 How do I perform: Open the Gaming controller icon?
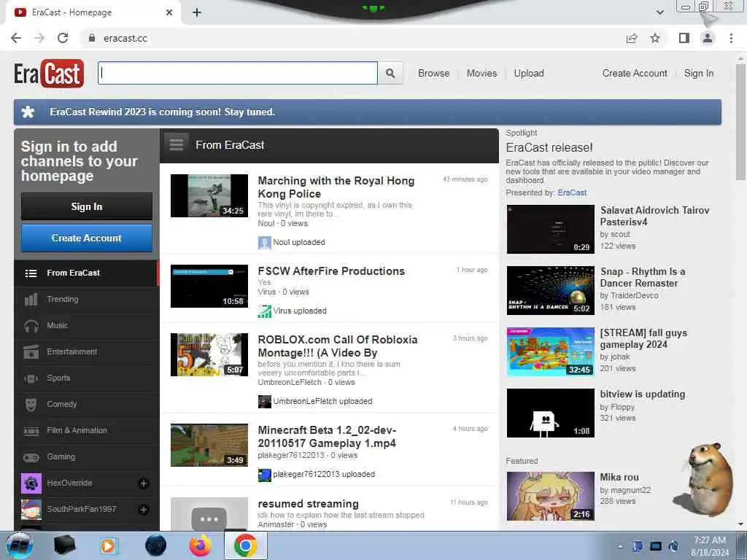point(31,457)
